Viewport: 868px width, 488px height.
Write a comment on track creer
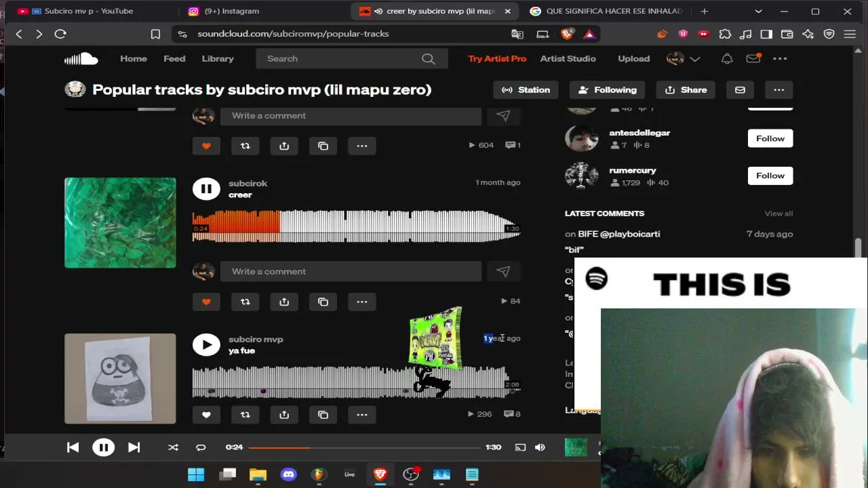pyautogui.click(x=351, y=272)
